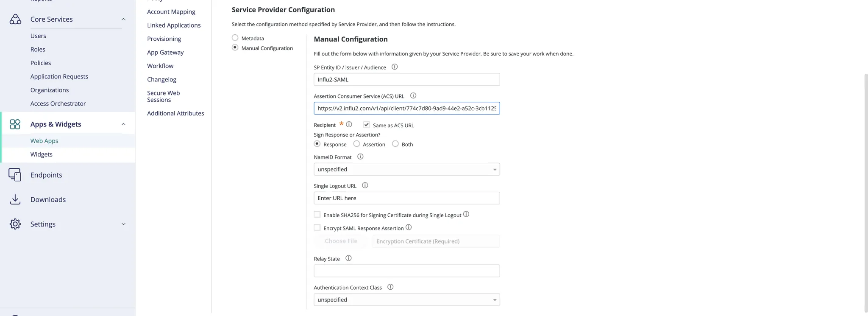868x316 pixels.
Task: Click the Single Logout URL input field
Action: 406,198
